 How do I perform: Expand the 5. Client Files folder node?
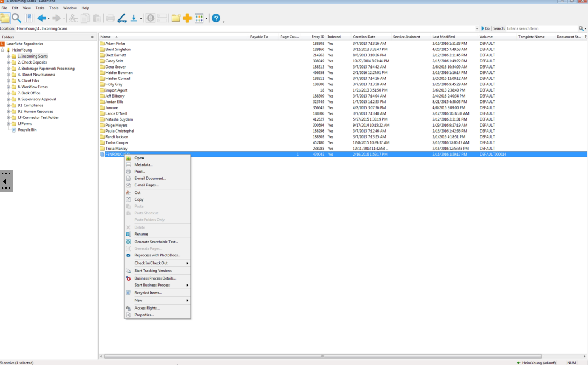pyautogui.click(x=8, y=81)
